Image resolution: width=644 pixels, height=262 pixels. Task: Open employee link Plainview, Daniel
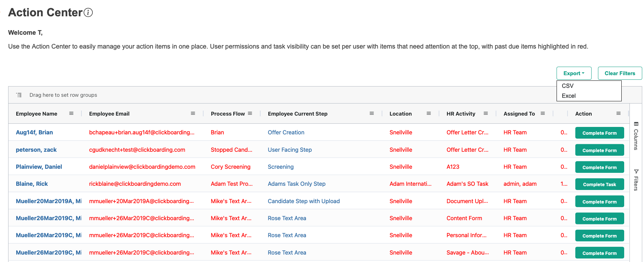click(x=39, y=167)
